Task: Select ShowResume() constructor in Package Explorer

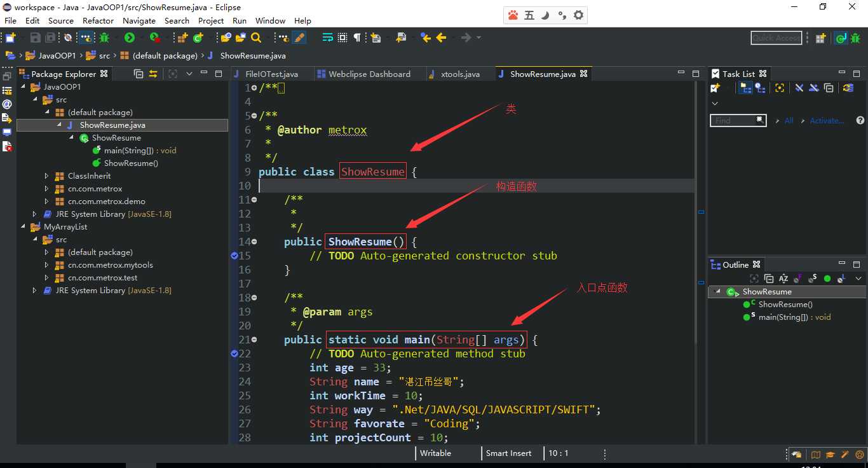Action: point(131,163)
